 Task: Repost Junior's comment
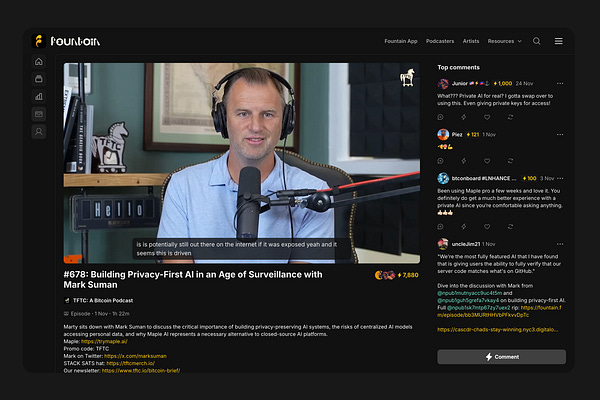tap(510, 117)
